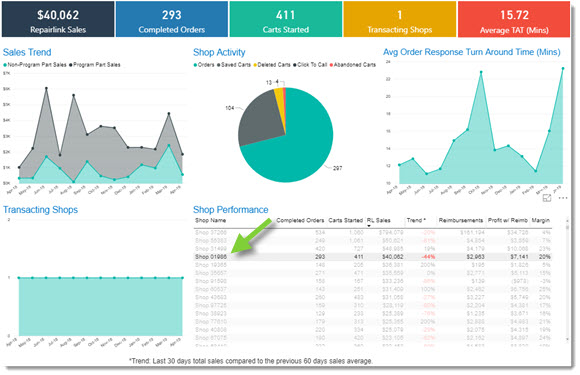The width and height of the screenshot is (580, 375).
Task: Click the sort arrow under the RL Sales header
Action: (x=369, y=226)
